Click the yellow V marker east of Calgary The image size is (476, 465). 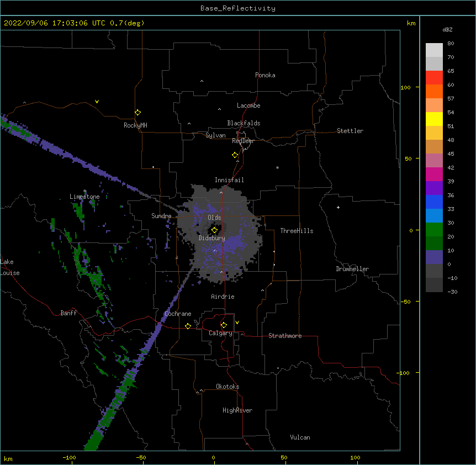237,323
